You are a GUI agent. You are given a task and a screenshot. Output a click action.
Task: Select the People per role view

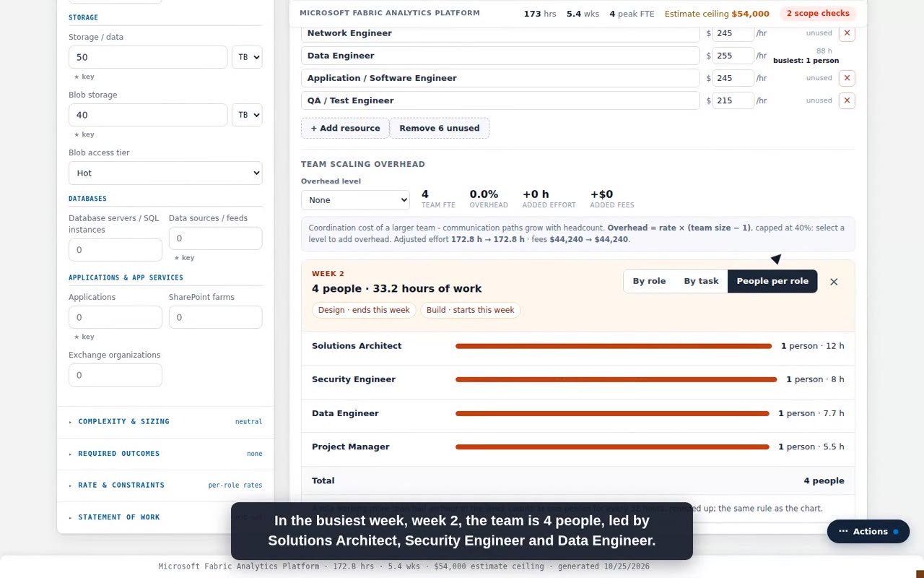[772, 281]
